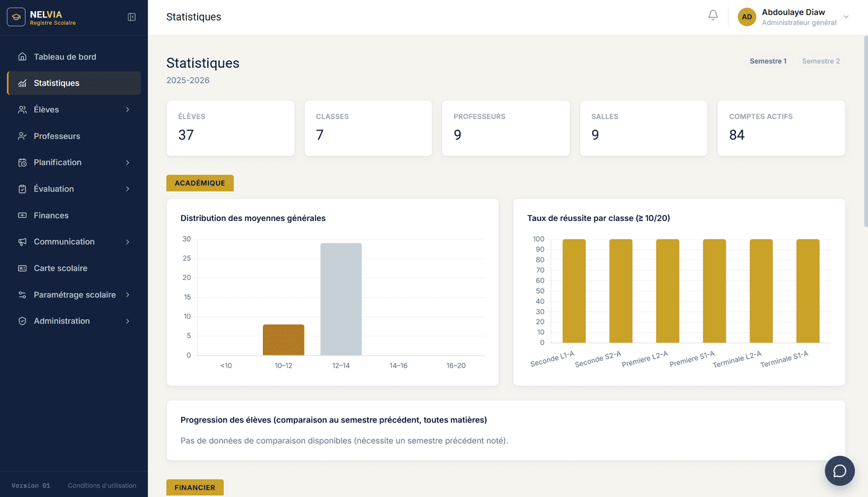Click the Nelvia graduation cap logo
868x497 pixels.
pos(16,17)
